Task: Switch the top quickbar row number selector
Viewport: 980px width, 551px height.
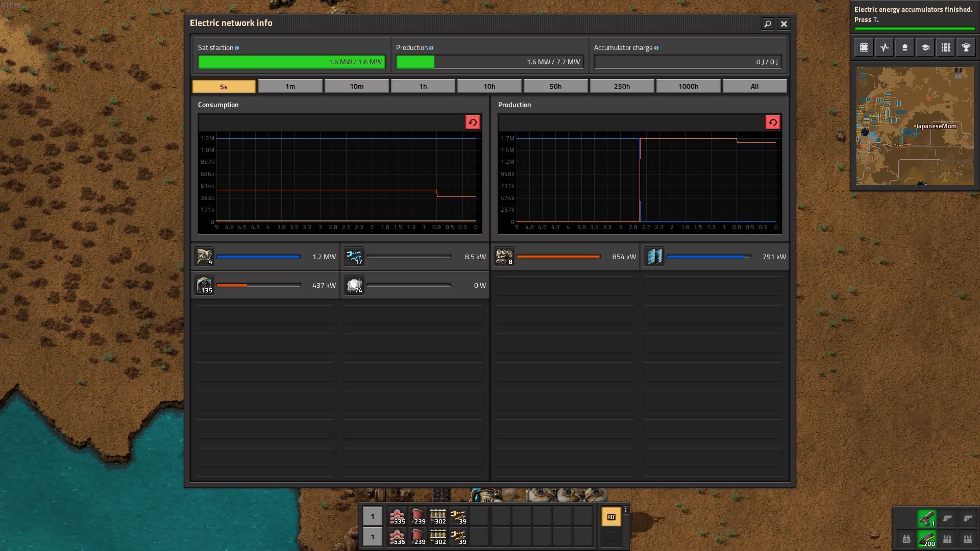Action: (x=372, y=516)
